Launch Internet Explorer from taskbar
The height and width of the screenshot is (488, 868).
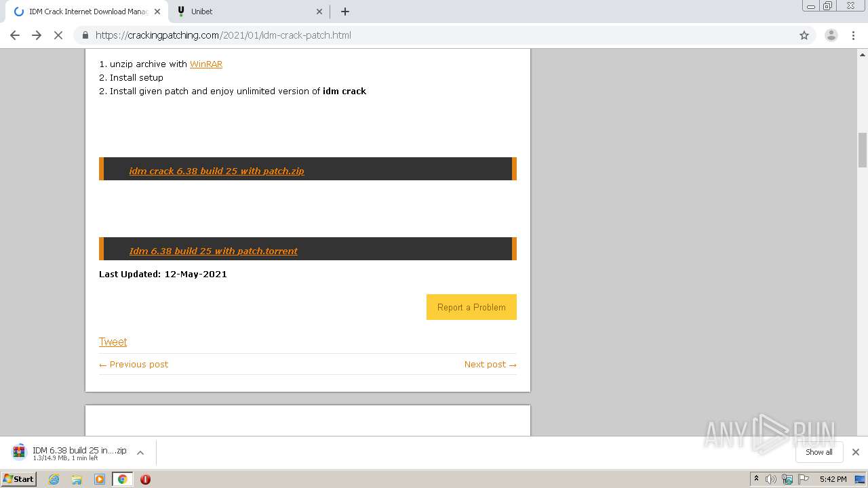54,479
